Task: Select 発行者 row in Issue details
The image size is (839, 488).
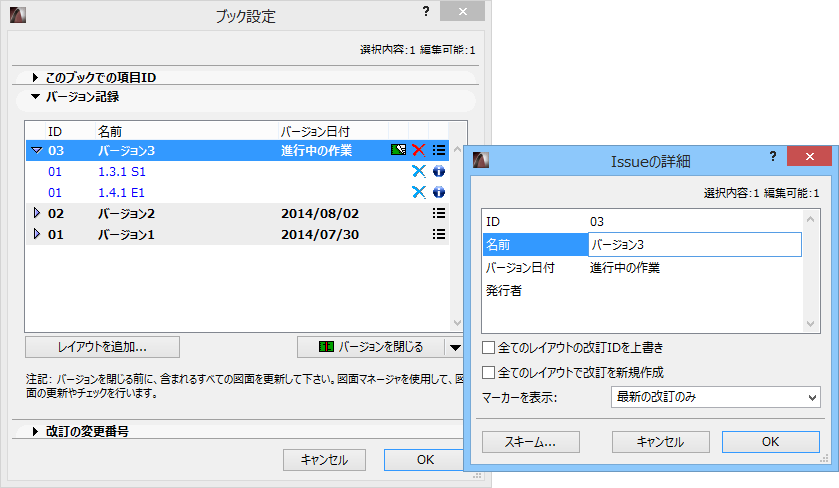Action: tap(642, 291)
